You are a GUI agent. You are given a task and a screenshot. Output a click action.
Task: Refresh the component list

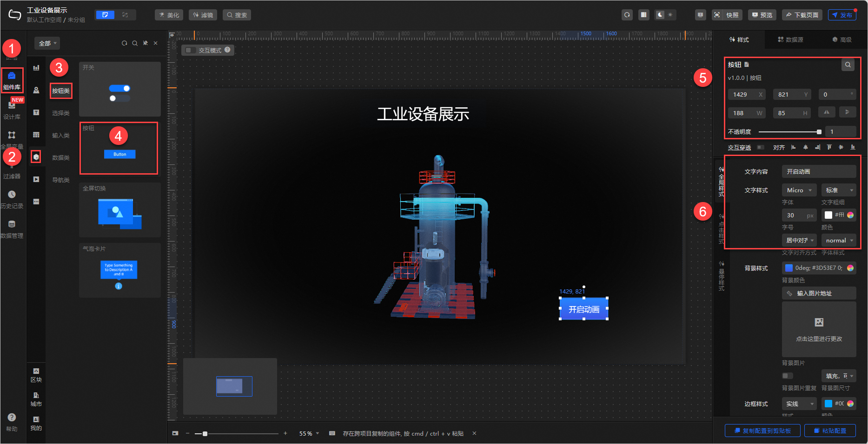124,43
